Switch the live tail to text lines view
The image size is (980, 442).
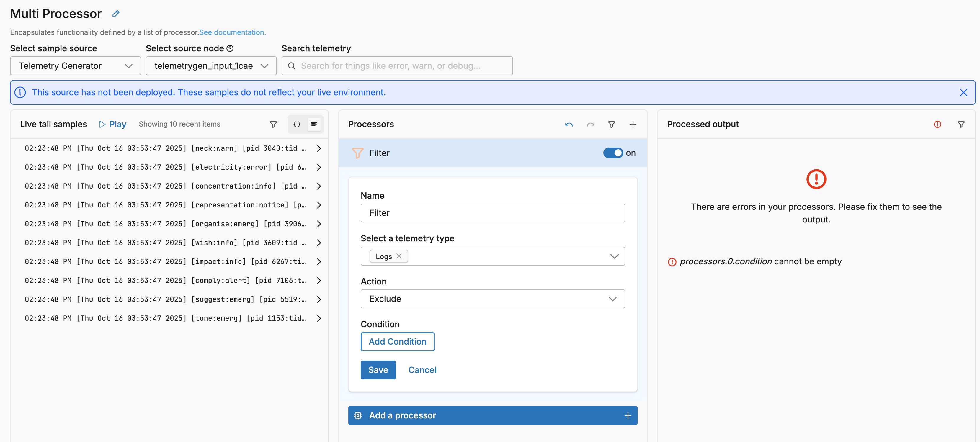click(x=314, y=125)
